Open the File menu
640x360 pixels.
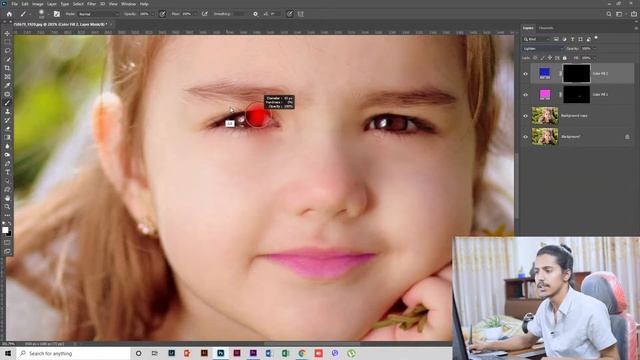15,4
